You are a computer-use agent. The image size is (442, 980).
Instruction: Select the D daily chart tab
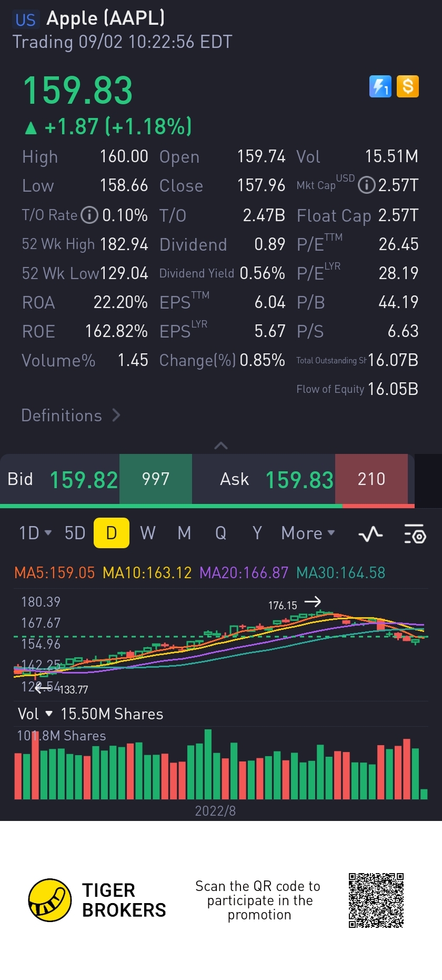coord(112,533)
